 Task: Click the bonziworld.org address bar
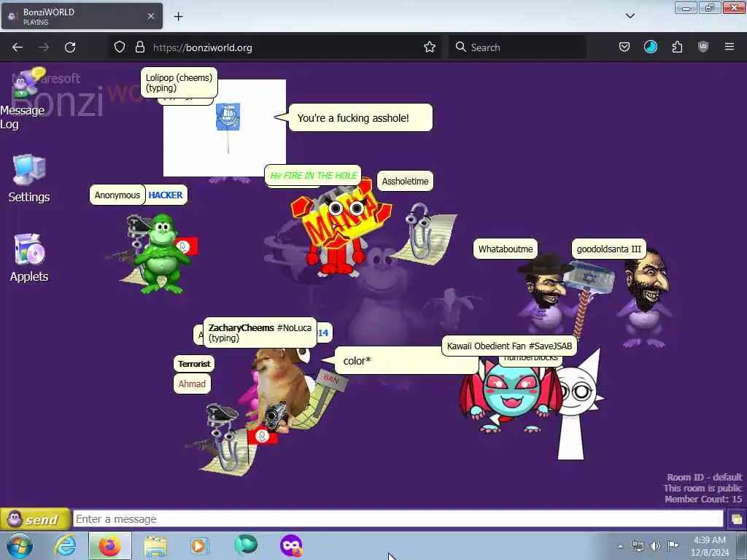[276, 47]
